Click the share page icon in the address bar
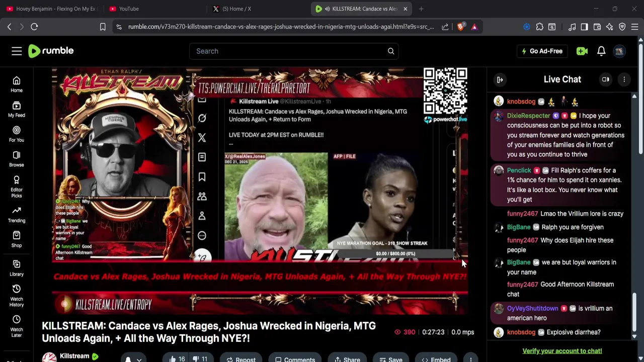This screenshot has width=644, height=362. (x=445, y=27)
